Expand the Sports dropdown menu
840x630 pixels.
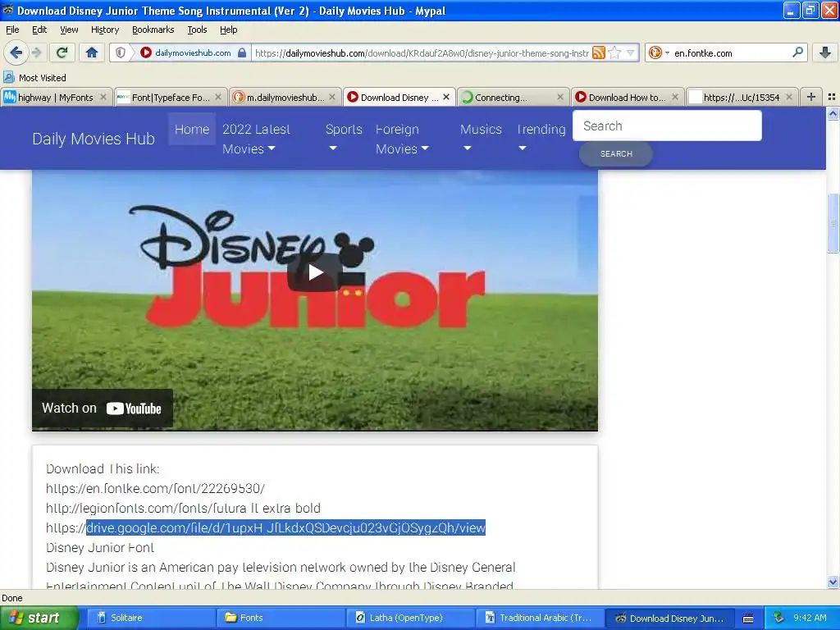(344, 138)
